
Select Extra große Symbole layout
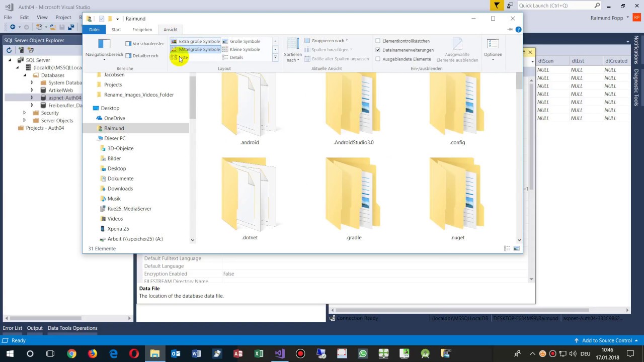195,41
